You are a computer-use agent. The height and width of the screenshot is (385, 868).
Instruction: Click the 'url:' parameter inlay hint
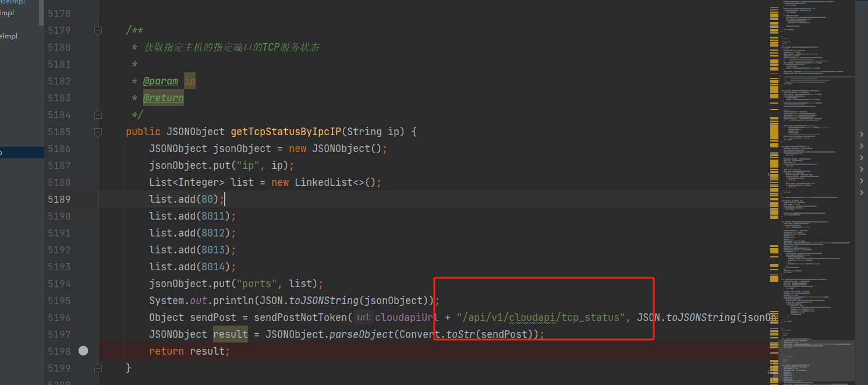tap(363, 317)
